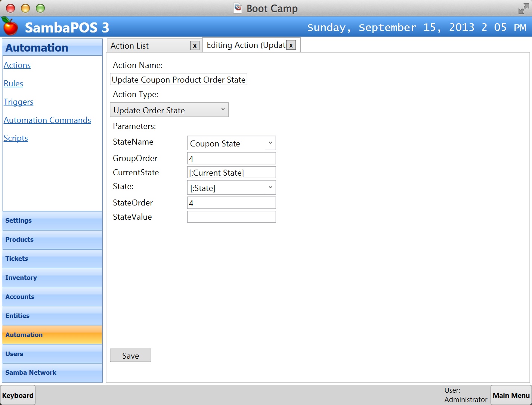Switch to the Action List tab

tap(149, 46)
